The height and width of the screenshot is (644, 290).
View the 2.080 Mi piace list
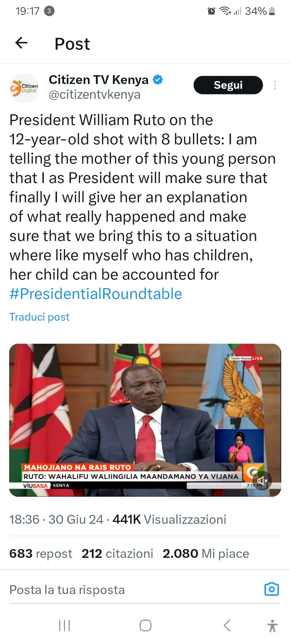(206, 553)
